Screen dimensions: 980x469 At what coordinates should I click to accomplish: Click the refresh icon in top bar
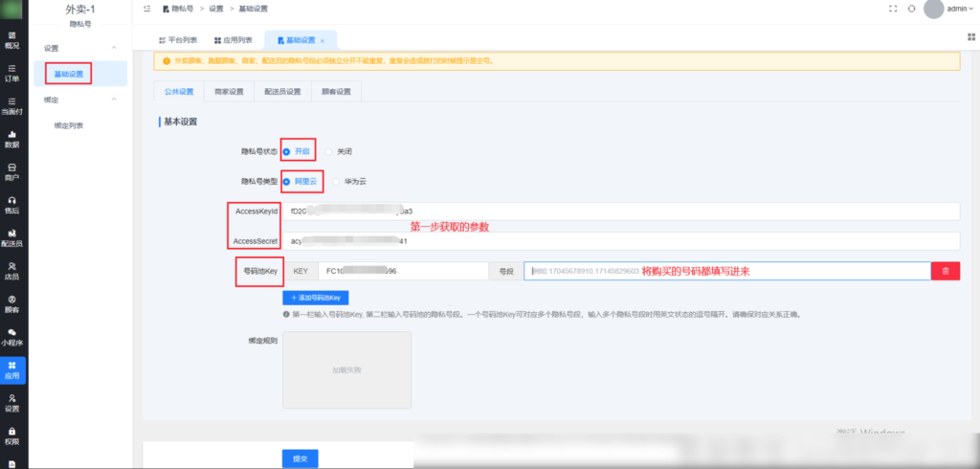(x=912, y=9)
